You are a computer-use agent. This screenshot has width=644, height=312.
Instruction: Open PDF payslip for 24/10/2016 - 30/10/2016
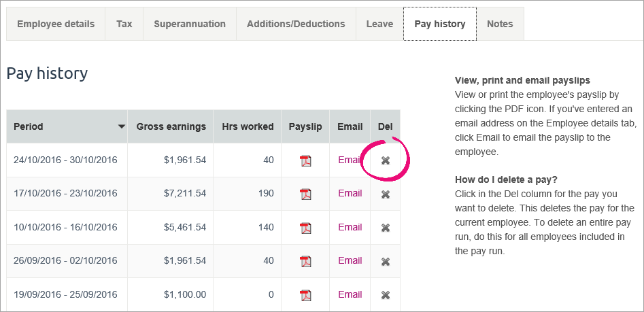pos(305,161)
